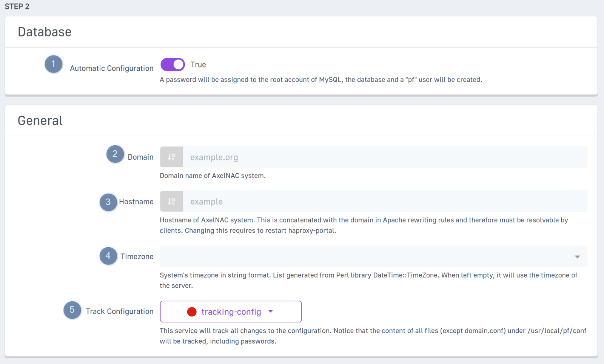Viewport: 604px width, 364px height.
Task: Click the icon prefix on the Domain field
Action: (171, 157)
